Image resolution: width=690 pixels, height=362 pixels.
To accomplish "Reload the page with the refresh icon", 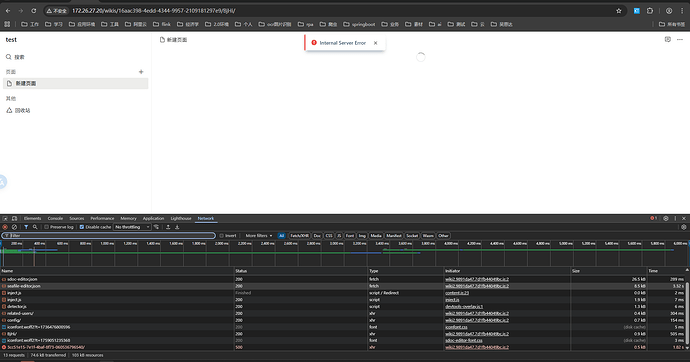I will pyautogui.click(x=34, y=11).
